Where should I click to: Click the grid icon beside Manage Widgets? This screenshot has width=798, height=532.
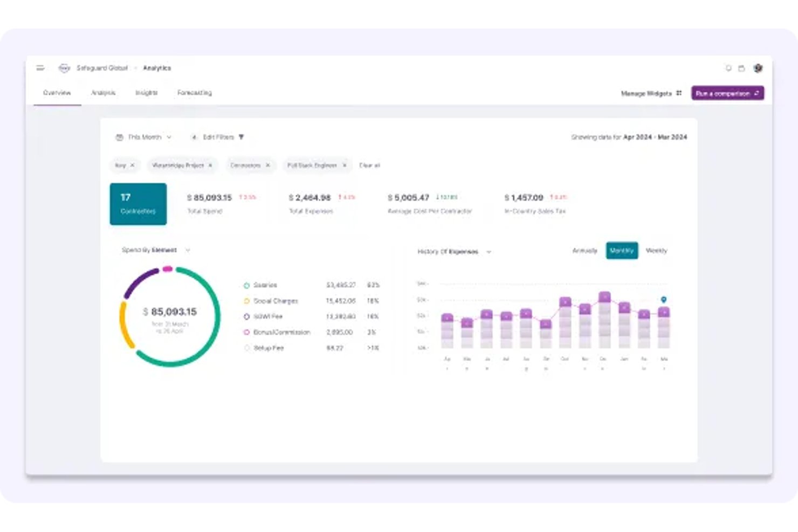pyautogui.click(x=679, y=93)
